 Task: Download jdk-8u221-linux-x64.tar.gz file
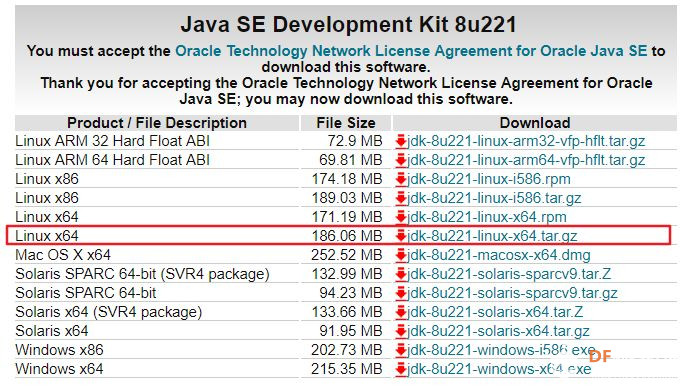[492, 236]
